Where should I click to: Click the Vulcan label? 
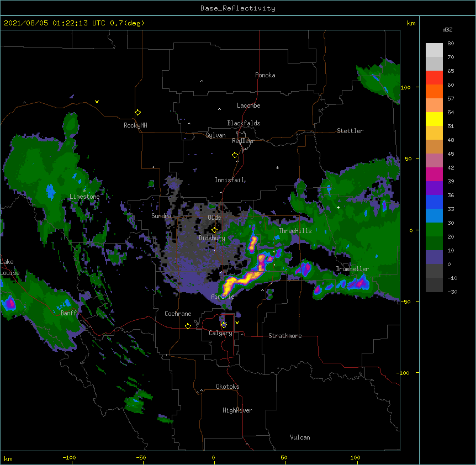click(300, 437)
